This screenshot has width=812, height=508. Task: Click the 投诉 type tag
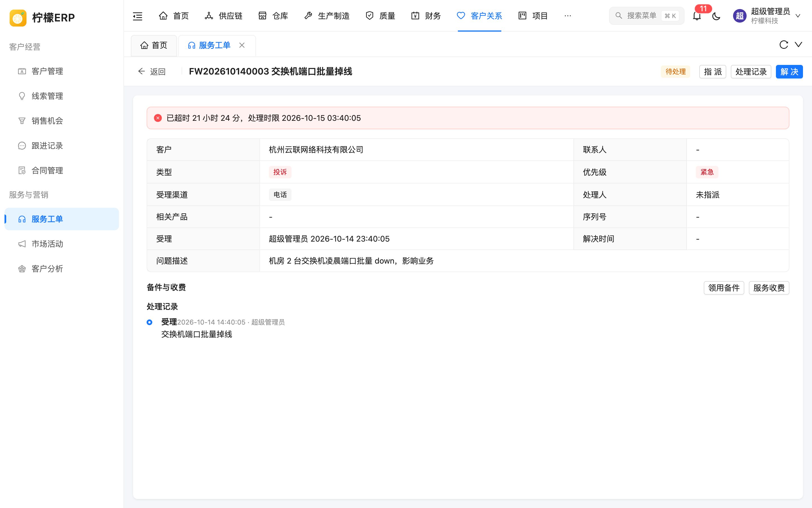tap(280, 172)
